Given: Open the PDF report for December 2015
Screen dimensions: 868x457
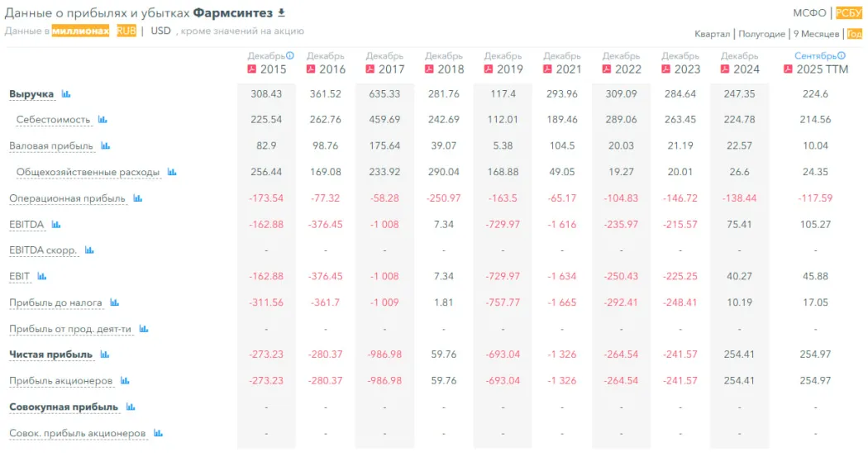Looking at the screenshot, I should click(253, 69).
